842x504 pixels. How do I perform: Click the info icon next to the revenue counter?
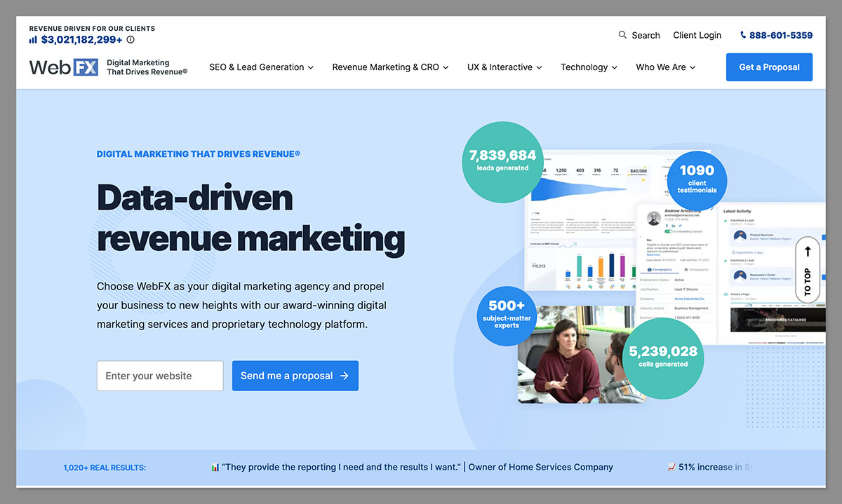(131, 40)
